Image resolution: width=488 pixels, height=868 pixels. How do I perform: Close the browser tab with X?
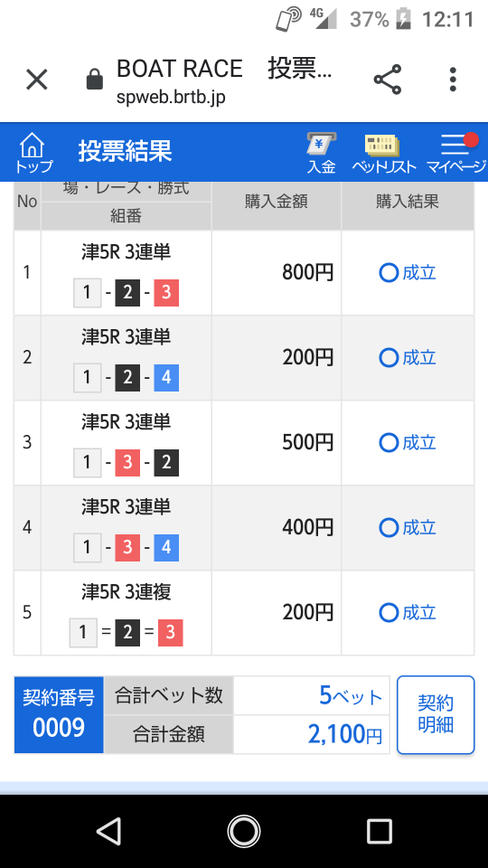pos(37,80)
